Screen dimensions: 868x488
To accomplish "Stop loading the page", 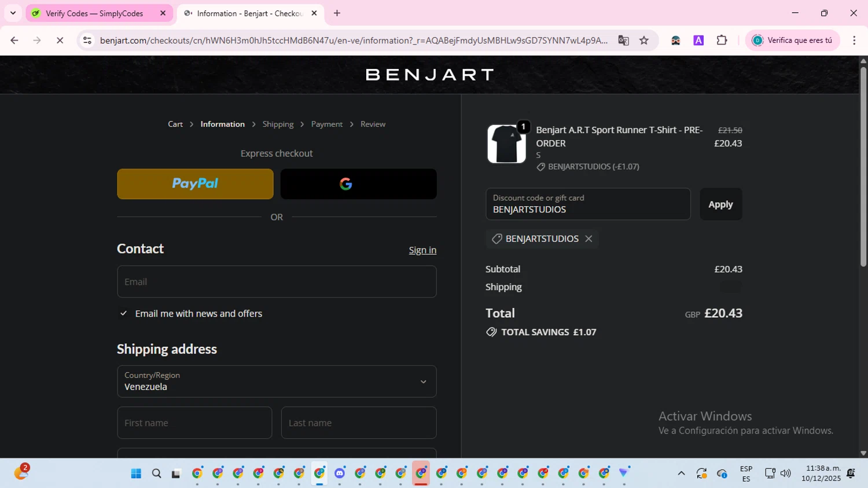I will pyautogui.click(x=60, y=41).
